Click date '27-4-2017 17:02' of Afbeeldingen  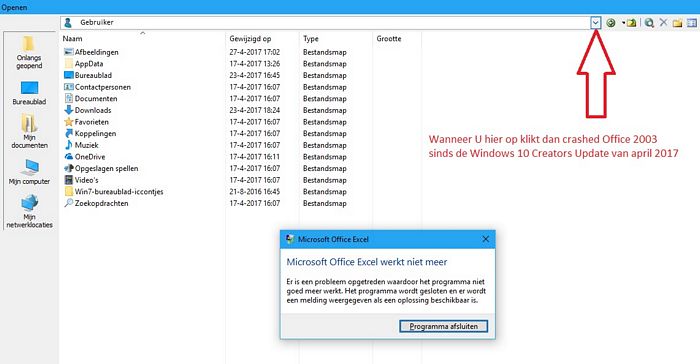254,52
